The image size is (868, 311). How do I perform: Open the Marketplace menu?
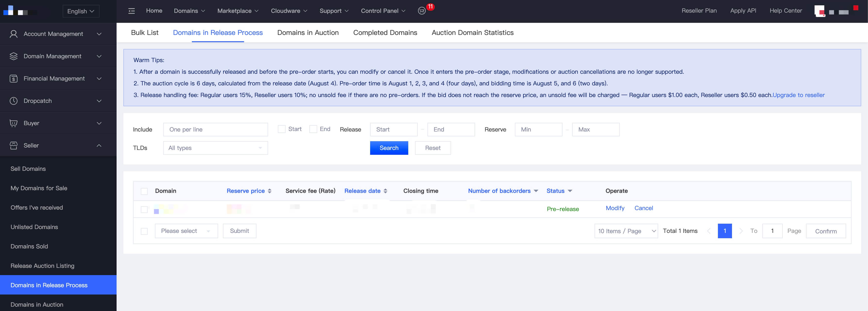(238, 11)
